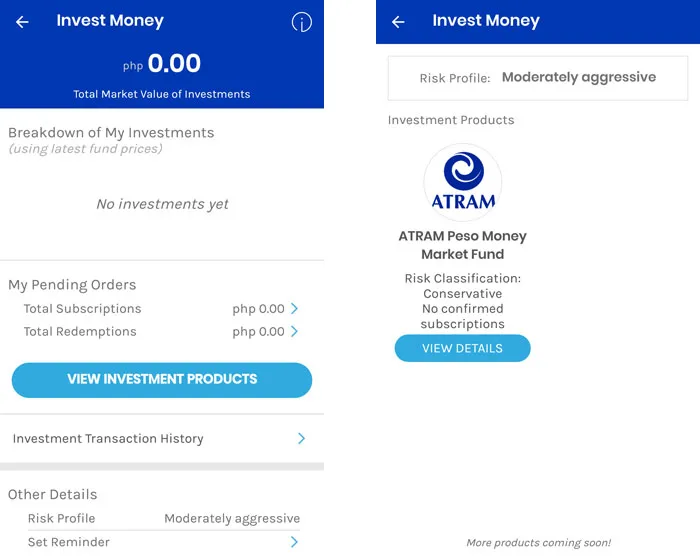Tap Total Subscriptions php 0.00 amount

click(x=258, y=309)
